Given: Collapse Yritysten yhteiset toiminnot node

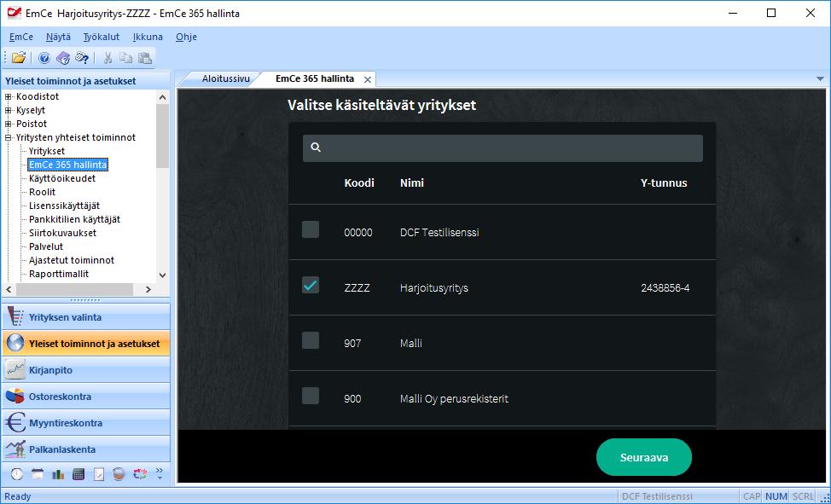Looking at the screenshot, I should point(8,137).
